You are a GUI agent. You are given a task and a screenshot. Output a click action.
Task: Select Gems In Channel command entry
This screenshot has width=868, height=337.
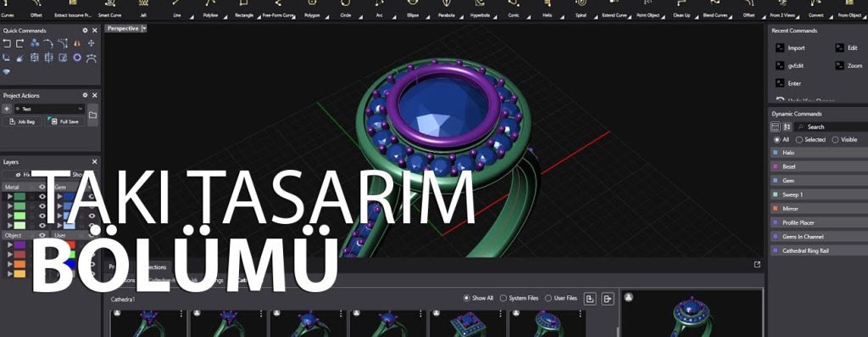pyautogui.click(x=819, y=237)
